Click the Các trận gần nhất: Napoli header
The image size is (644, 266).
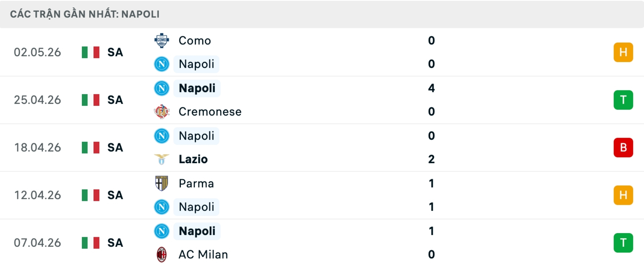(85, 14)
